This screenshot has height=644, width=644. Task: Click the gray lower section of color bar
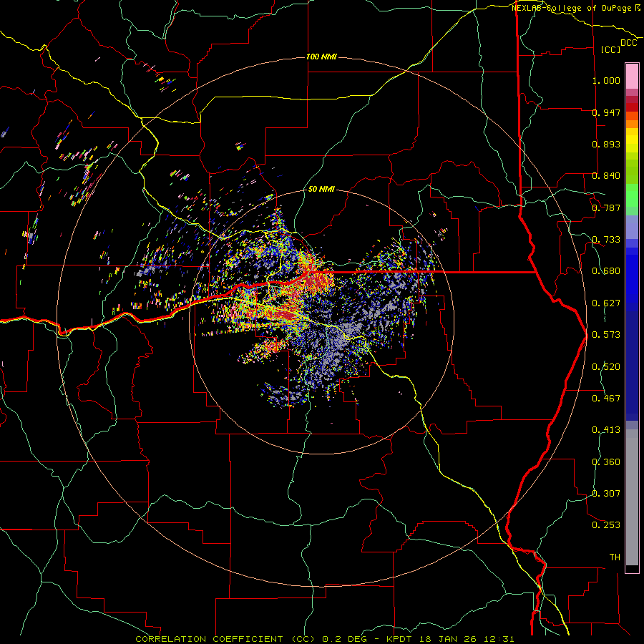click(x=632, y=497)
